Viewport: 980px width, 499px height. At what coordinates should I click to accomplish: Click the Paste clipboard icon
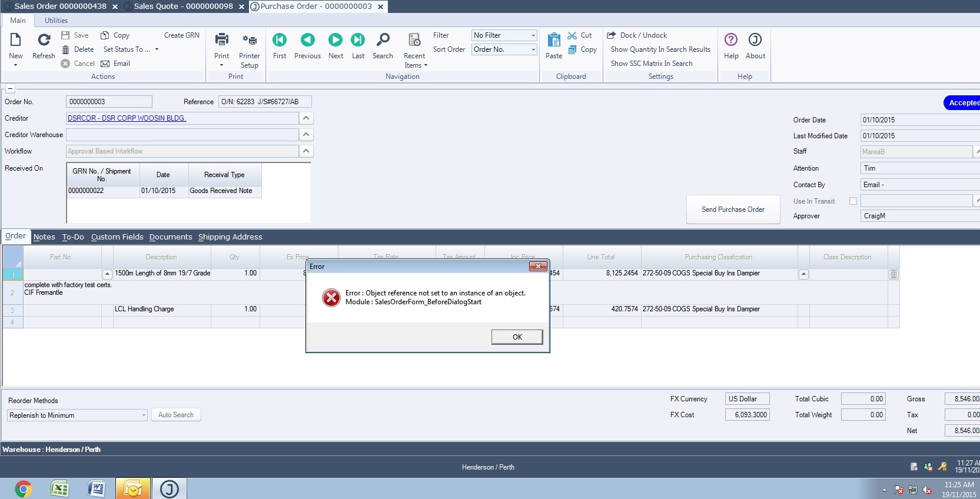(554, 40)
